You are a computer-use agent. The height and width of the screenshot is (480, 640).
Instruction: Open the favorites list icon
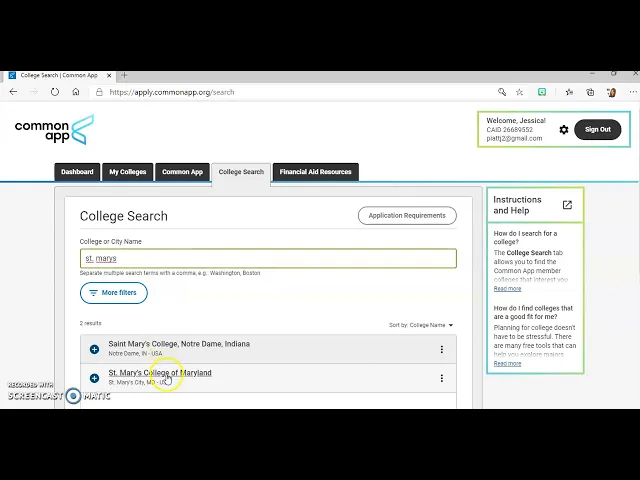pos(569,92)
